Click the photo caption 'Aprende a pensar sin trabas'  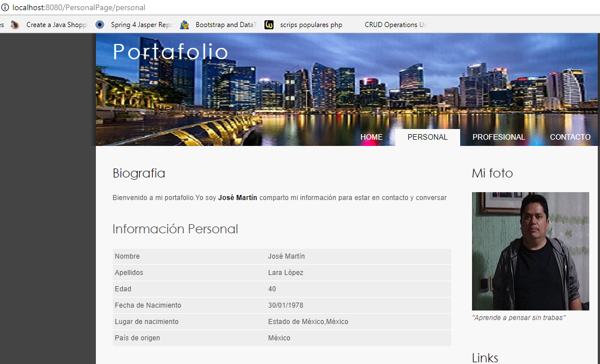pos(518,318)
